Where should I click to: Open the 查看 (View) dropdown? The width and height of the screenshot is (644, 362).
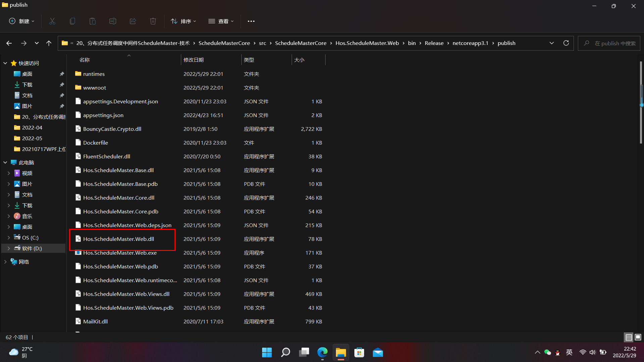click(221, 21)
